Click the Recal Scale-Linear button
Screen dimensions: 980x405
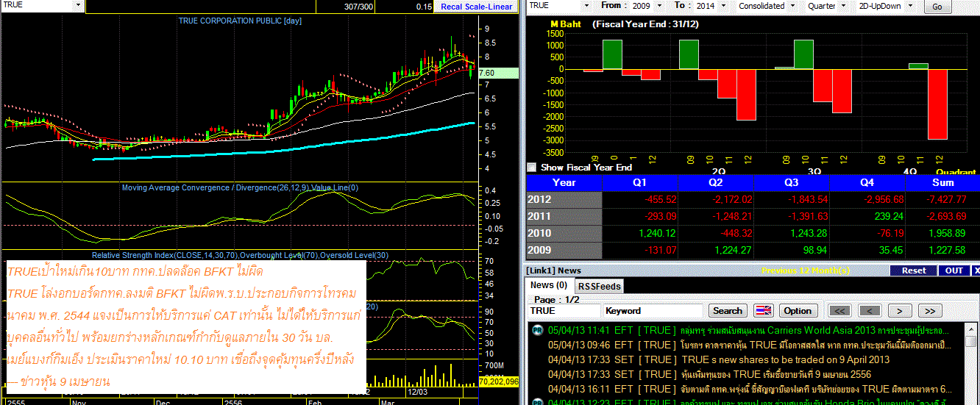(476, 7)
